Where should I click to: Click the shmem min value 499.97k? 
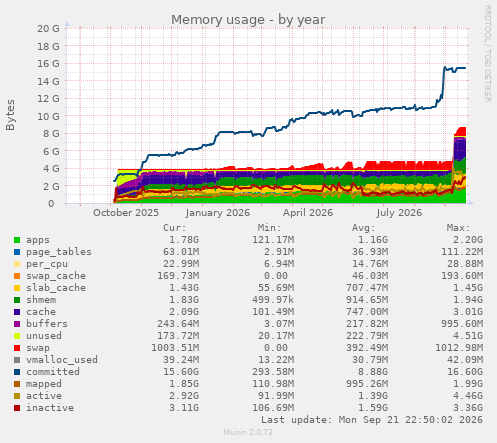pos(273,300)
